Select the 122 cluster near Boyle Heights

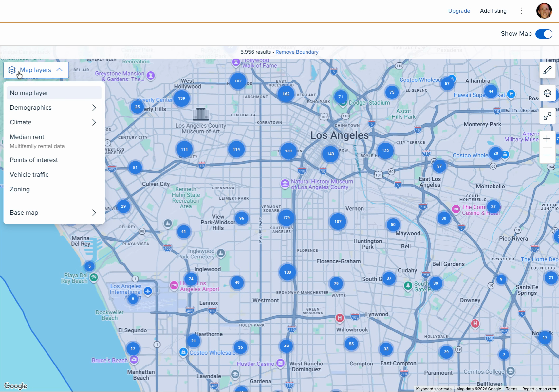385,151
